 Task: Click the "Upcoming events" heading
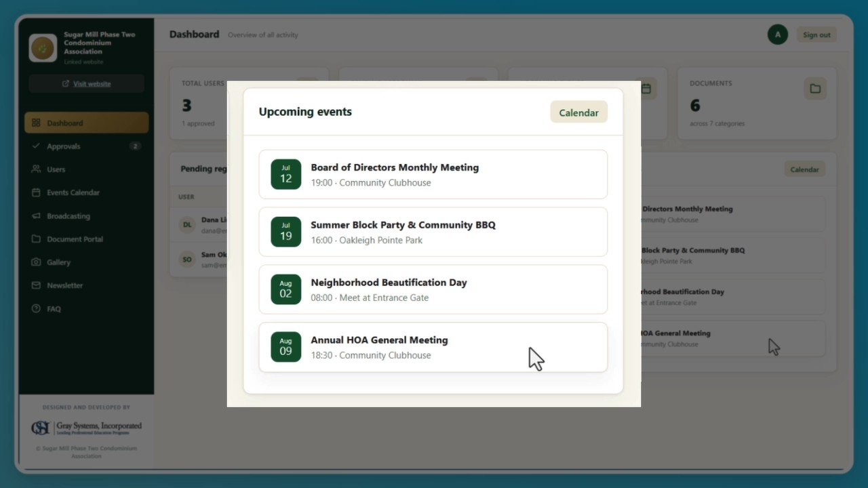click(305, 112)
